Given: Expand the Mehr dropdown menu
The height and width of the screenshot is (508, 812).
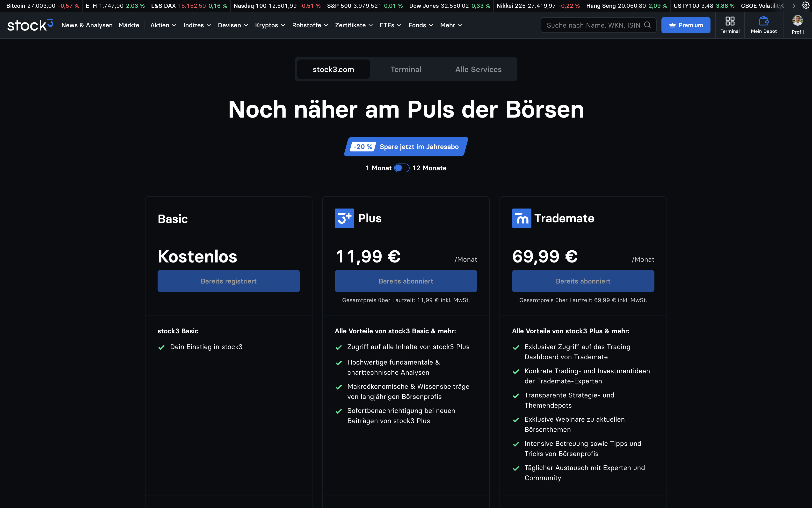Looking at the screenshot, I should click(x=451, y=25).
